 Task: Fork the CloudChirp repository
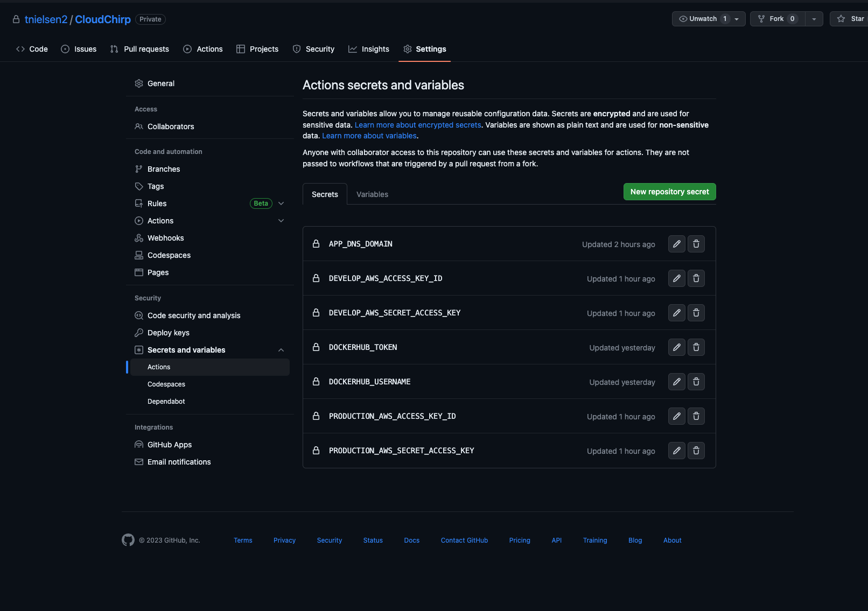(778, 19)
